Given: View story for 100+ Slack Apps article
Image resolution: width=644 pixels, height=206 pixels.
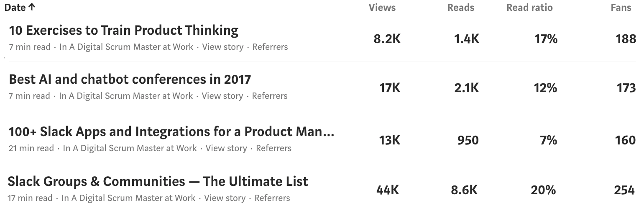Looking at the screenshot, I should coord(226,148).
